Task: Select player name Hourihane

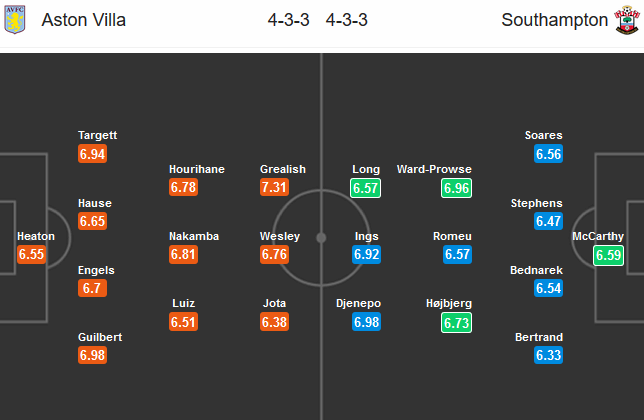Action: [195, 169]
